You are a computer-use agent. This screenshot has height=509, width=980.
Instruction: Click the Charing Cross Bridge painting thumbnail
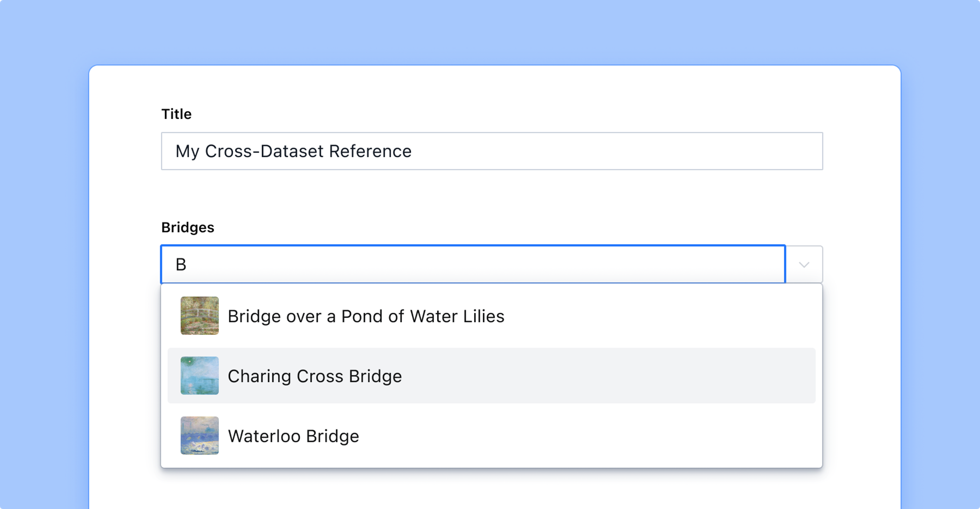coord(199,375)
